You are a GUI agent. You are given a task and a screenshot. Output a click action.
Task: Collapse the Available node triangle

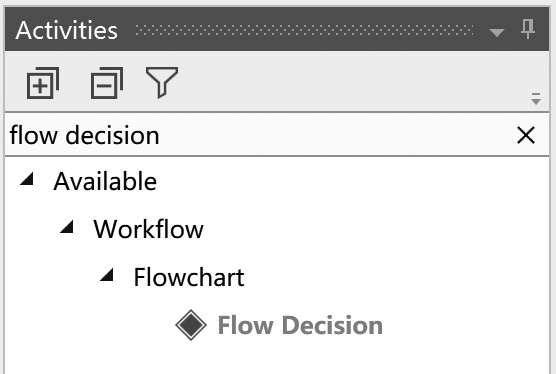click(27, 178)
